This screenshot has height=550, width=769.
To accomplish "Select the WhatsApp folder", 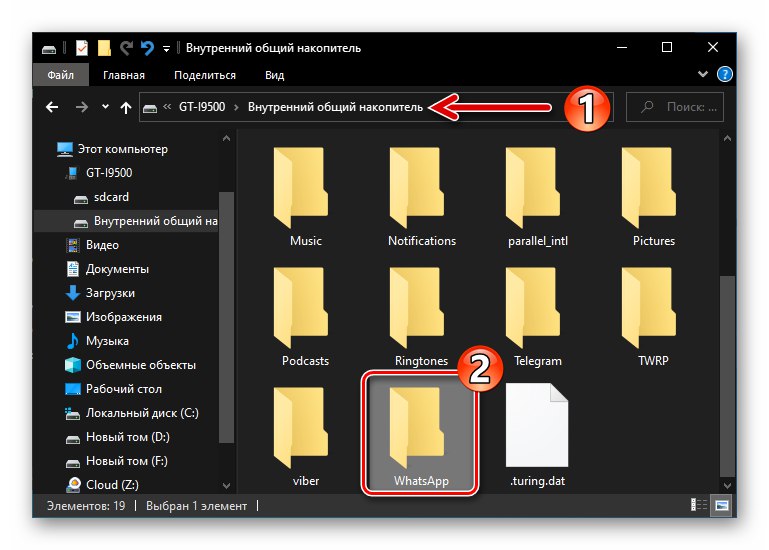I will click(x=420, y=433).
